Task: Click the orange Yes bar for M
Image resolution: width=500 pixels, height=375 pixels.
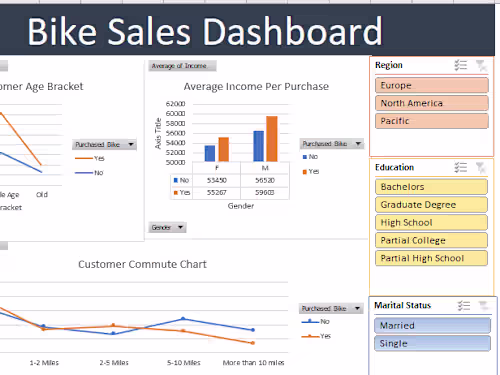Action: click(272, 139)
